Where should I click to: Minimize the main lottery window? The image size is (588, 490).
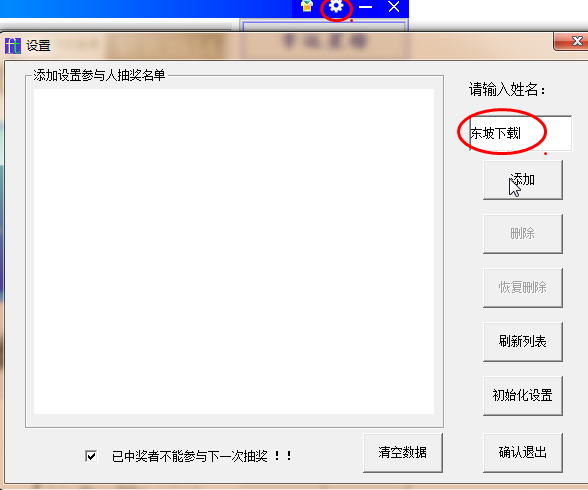(x=365, y=7)
